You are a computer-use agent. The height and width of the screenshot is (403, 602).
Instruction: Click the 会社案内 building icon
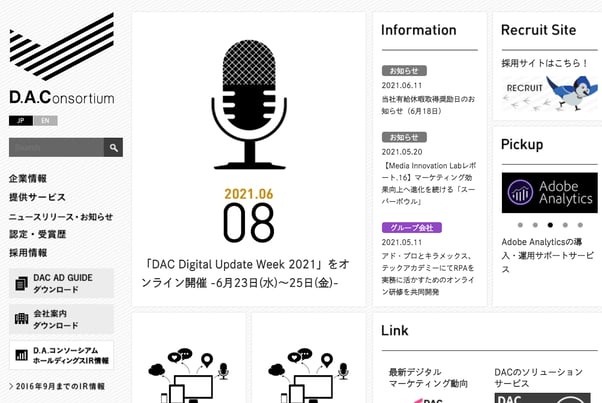(x=21, y=319)
